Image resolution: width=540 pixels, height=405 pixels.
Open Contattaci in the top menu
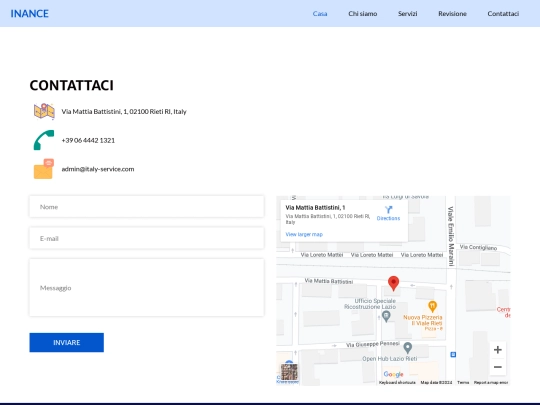(503, 14)
